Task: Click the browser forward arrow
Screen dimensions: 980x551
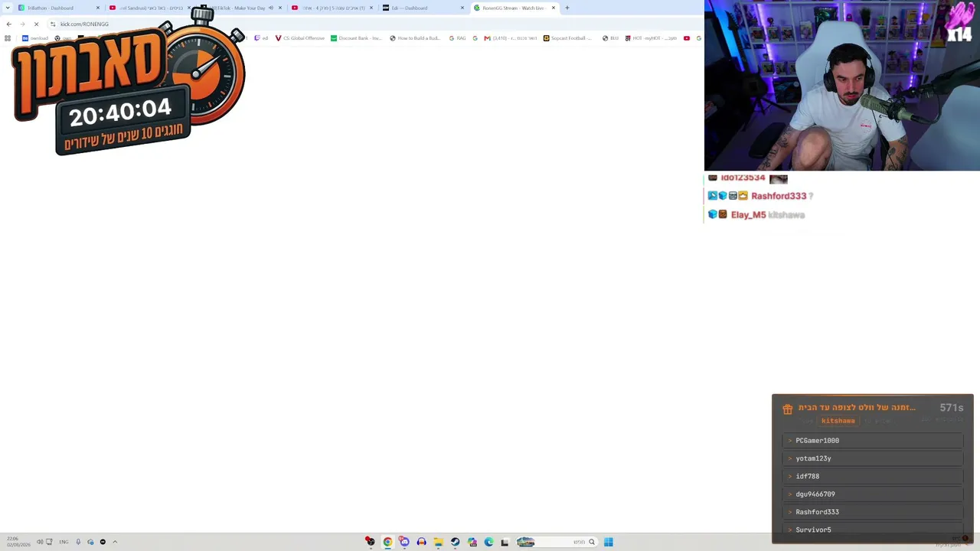Action: (22, 24)
